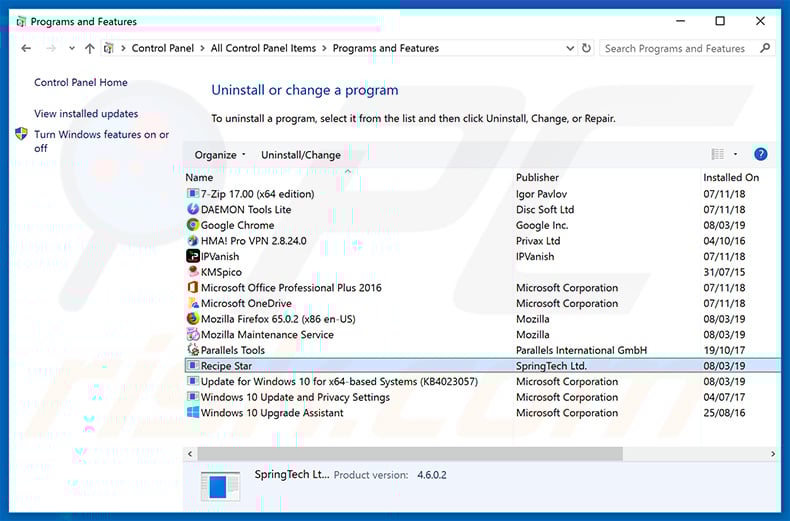Click the Privax Ltd publisher cell
The width and height of the screenshot is (790, 521).
point(538,241)
